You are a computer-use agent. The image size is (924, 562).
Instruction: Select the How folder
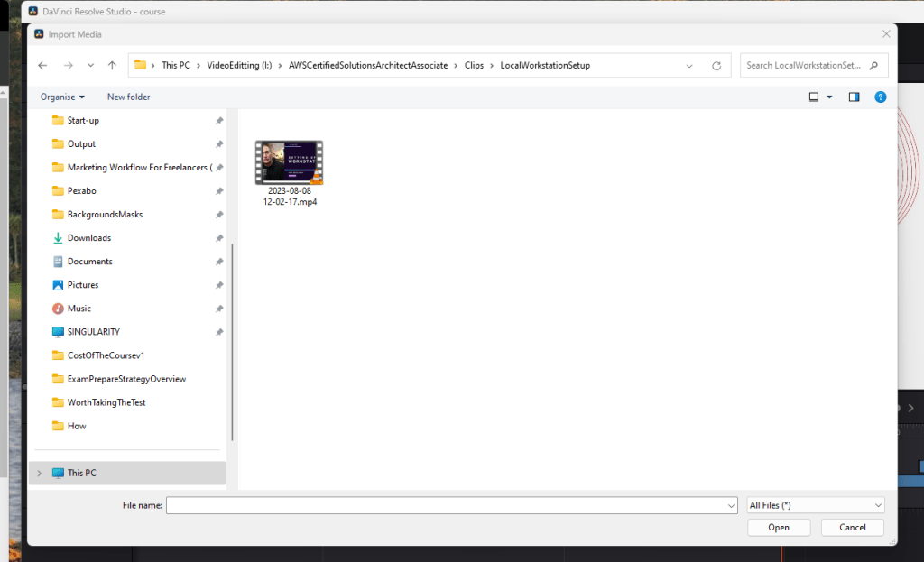[x=77, y=427]
